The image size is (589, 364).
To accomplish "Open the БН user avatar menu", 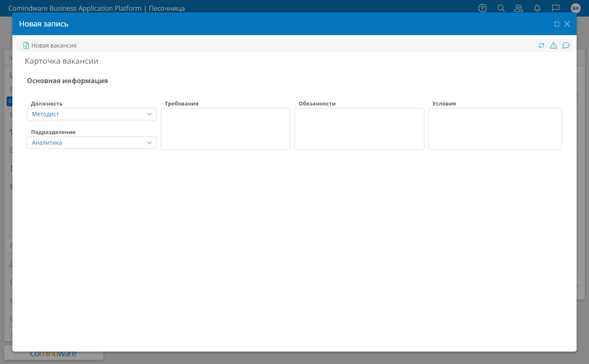I will (575, 8).
